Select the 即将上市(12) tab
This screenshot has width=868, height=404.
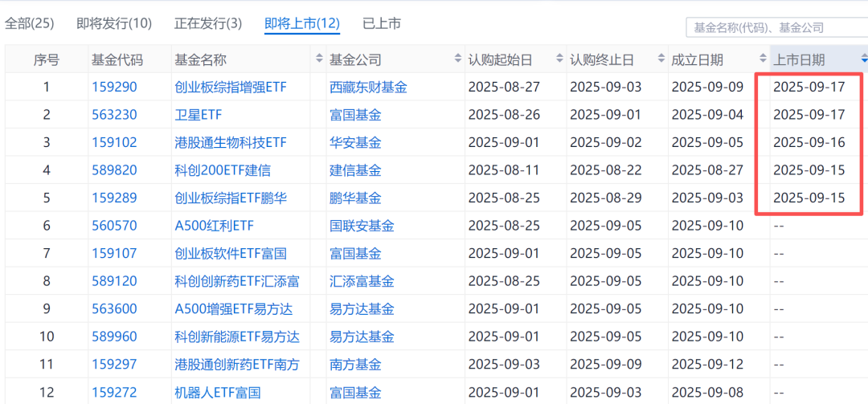[x=302, y=23]
